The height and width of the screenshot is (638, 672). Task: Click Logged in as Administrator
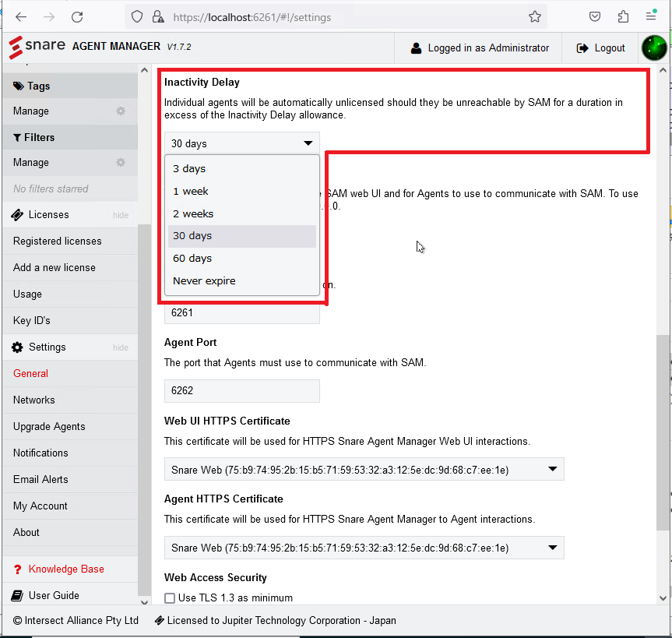[x=480, y=48]
